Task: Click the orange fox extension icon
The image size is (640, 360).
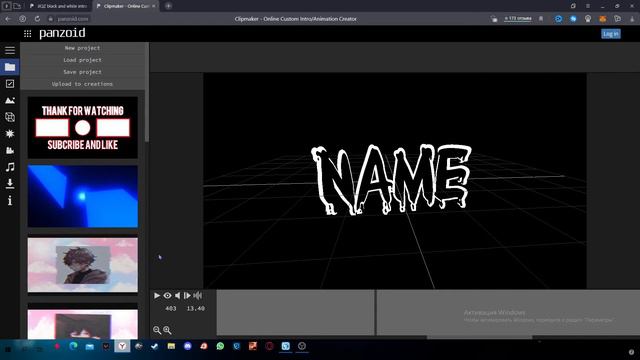Action: (602, 19)
